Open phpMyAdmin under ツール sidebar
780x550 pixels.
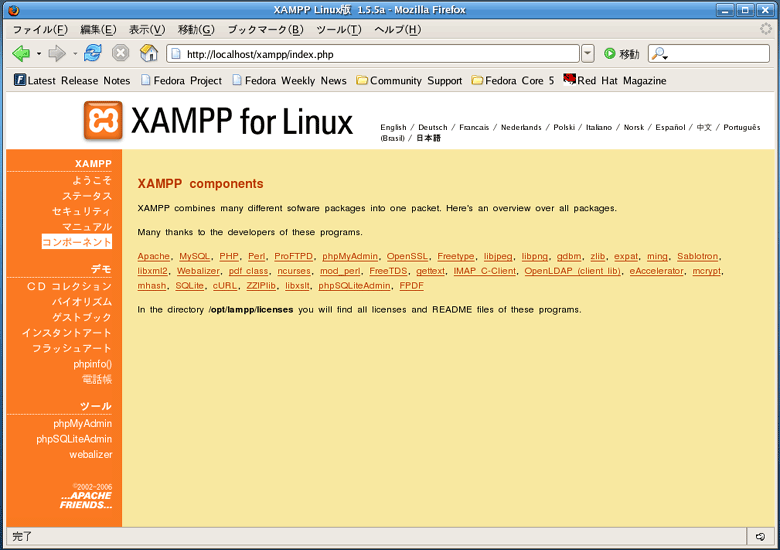click(x=83, y=424)
